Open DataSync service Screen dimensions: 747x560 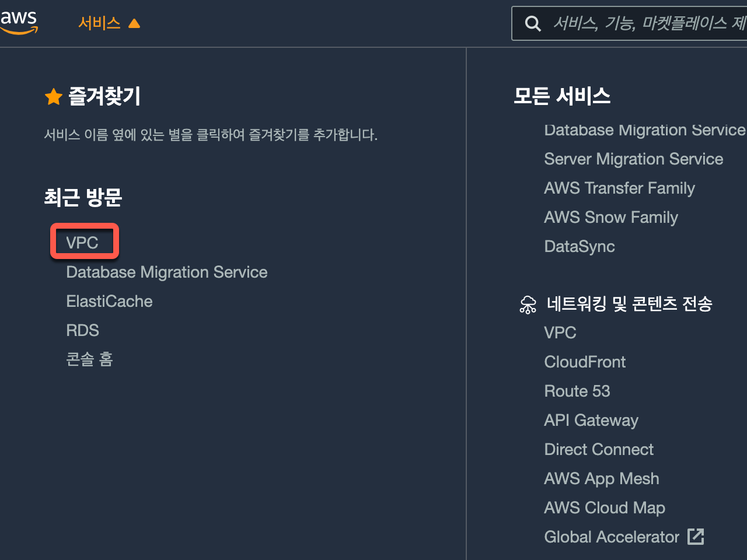tap(580, 246)
